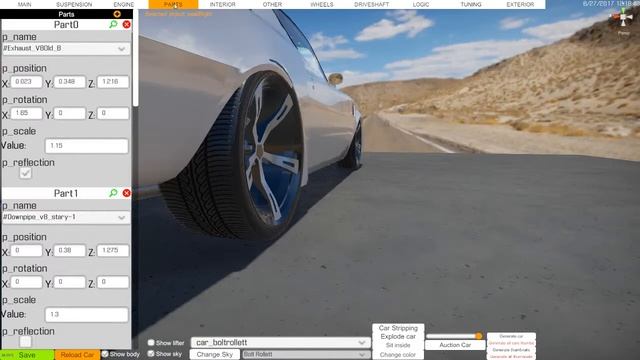Click the Part0 rotation Z field

point(113,113)
